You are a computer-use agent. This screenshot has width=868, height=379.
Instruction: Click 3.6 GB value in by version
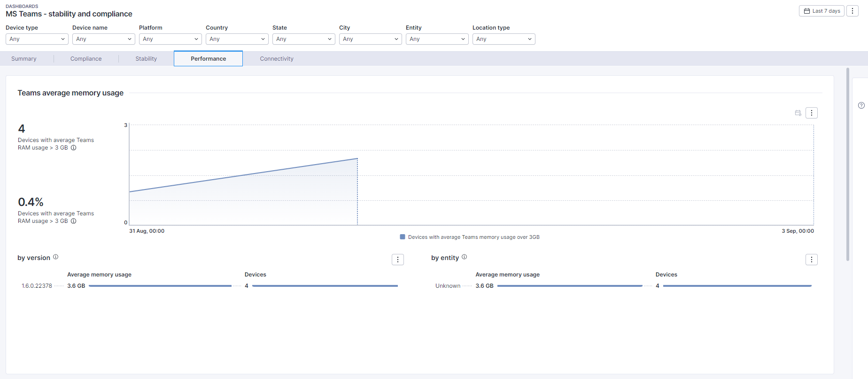pos(76,286)
